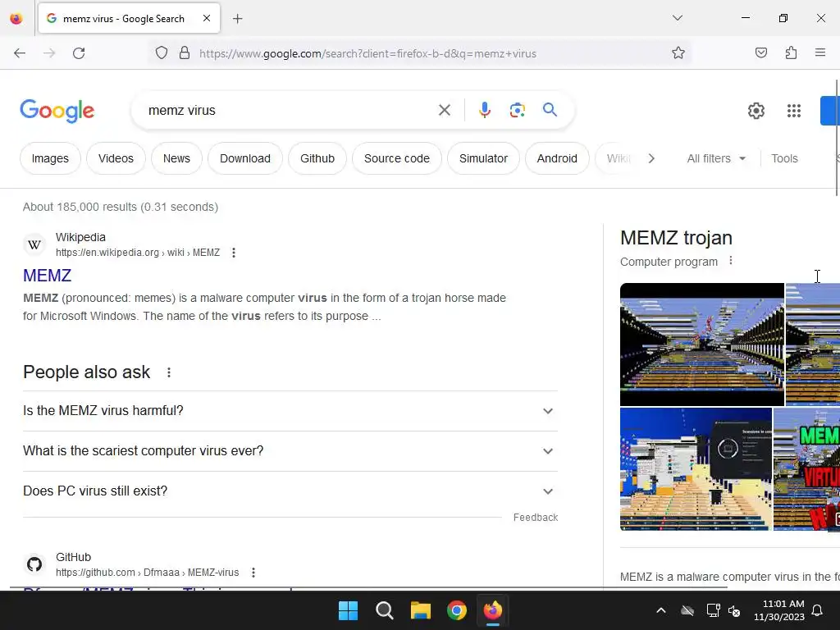This screenshot has width=840, height=630.
Task: Open Wikipedia result options menu
Action: (234, 253)
